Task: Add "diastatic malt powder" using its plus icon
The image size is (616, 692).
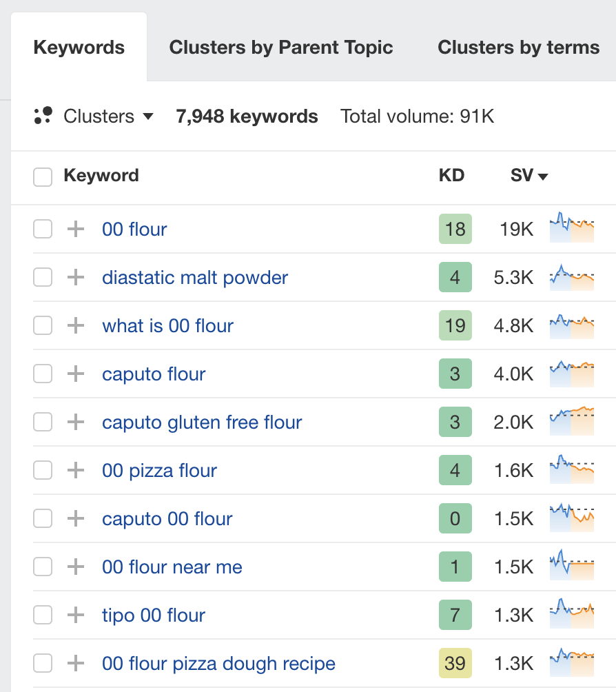Action: tap(75, 277)
